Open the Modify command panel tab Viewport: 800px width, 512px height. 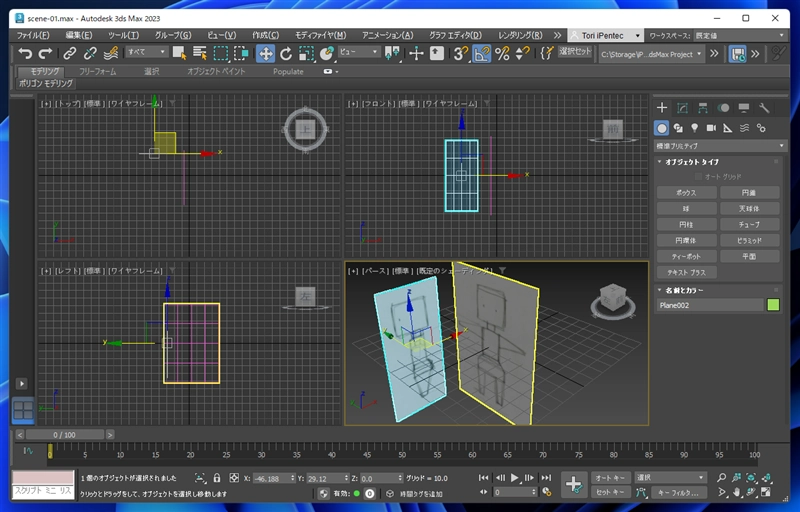coord(682,108)
